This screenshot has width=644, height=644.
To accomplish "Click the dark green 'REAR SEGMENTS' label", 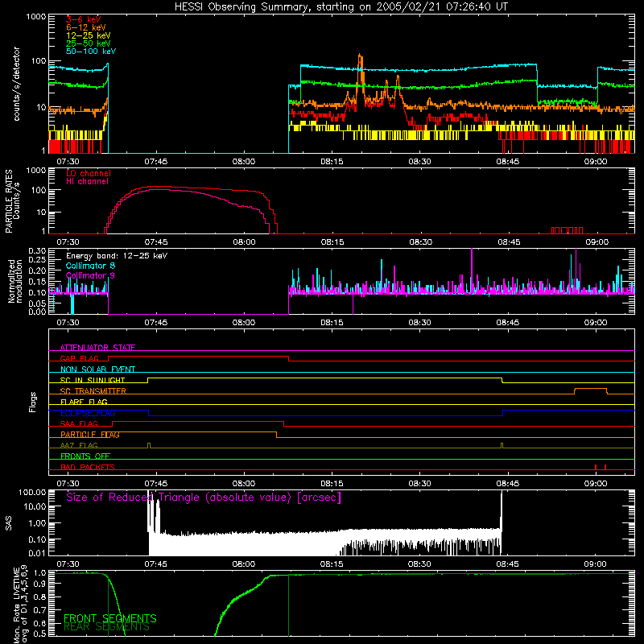I will coord(106,627).
